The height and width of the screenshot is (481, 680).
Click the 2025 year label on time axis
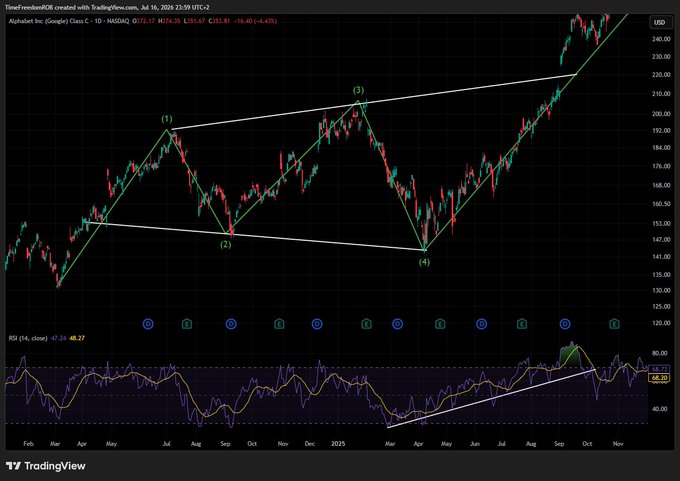338,444
